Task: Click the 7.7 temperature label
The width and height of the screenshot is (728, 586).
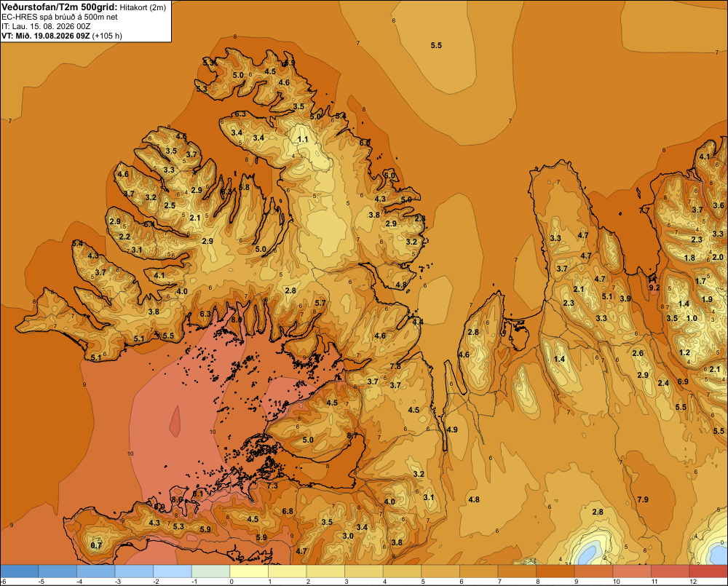Action: tap(644, 210)
